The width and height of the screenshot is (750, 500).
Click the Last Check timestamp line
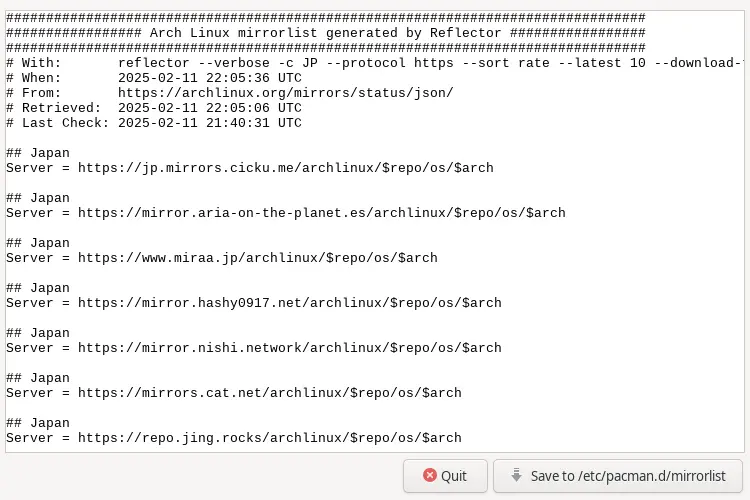(209, 123)
